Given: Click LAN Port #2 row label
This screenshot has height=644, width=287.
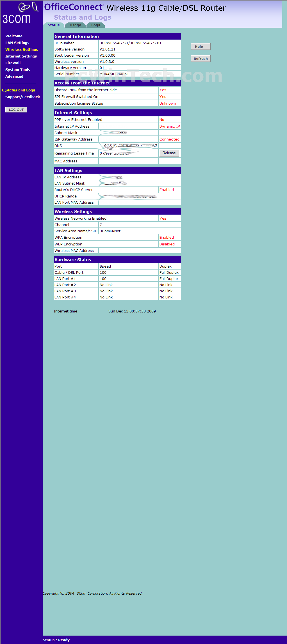Looking at the screenshot, I should click(x=65, y=285).
